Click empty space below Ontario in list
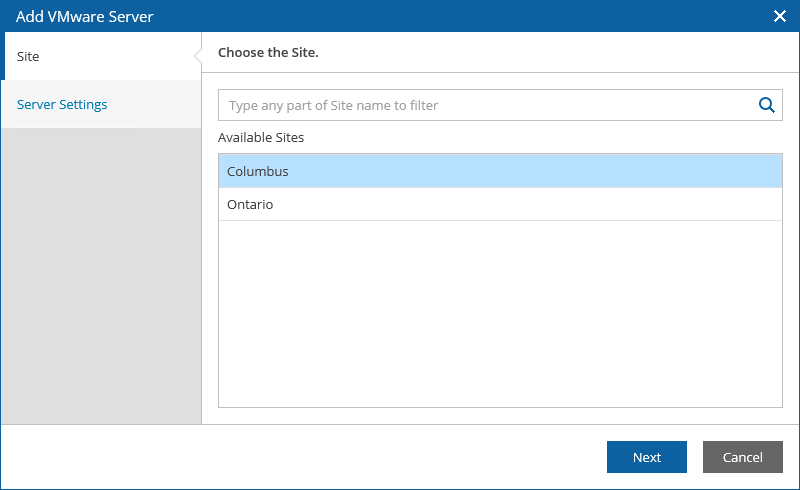 [500, 314]
